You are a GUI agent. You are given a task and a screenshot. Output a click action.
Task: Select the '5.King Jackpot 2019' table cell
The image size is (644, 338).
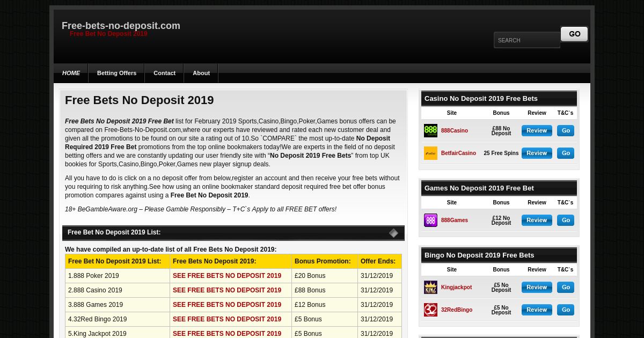tap(118, 333)
